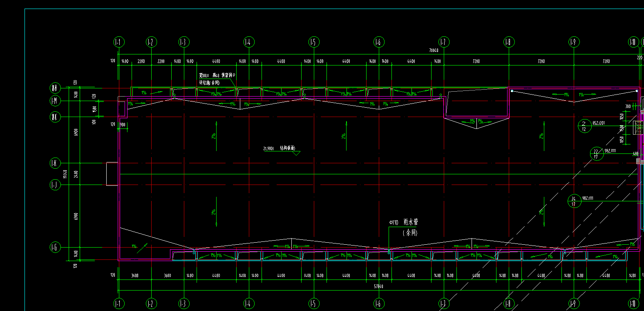Select the 900 dimension text
This screenshot has width=644, height=311.
click(123, 125)
